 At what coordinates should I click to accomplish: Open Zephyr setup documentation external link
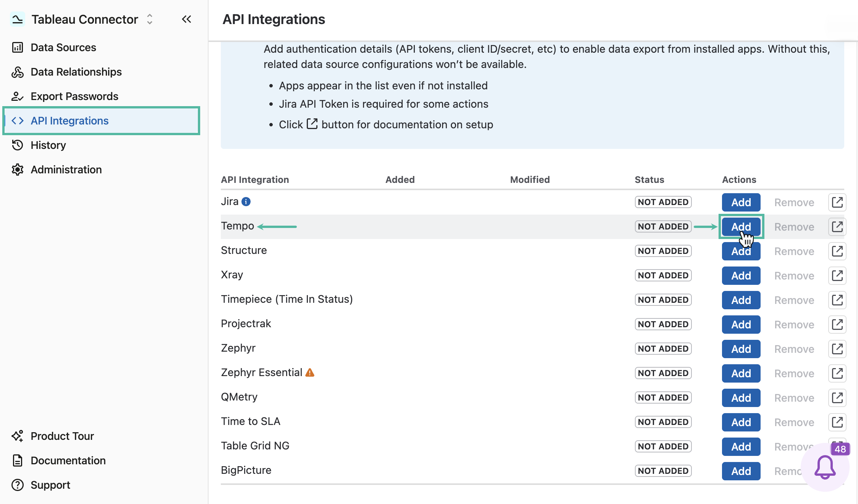(x=837, y=349)
